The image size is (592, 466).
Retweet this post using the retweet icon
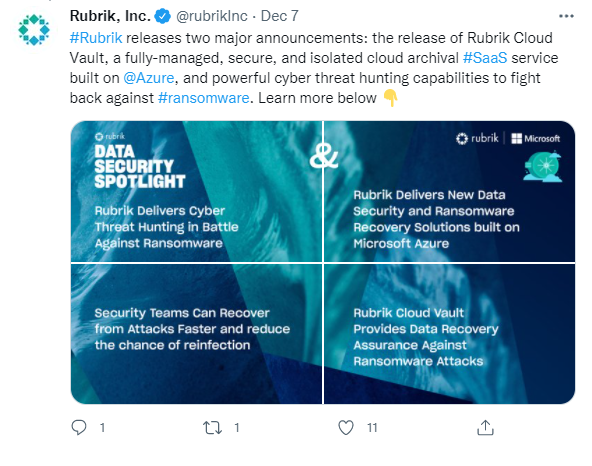[212, 427]
